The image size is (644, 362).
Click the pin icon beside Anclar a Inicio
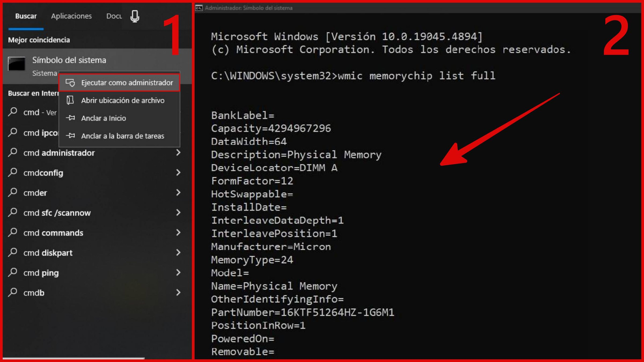point(70,118)
